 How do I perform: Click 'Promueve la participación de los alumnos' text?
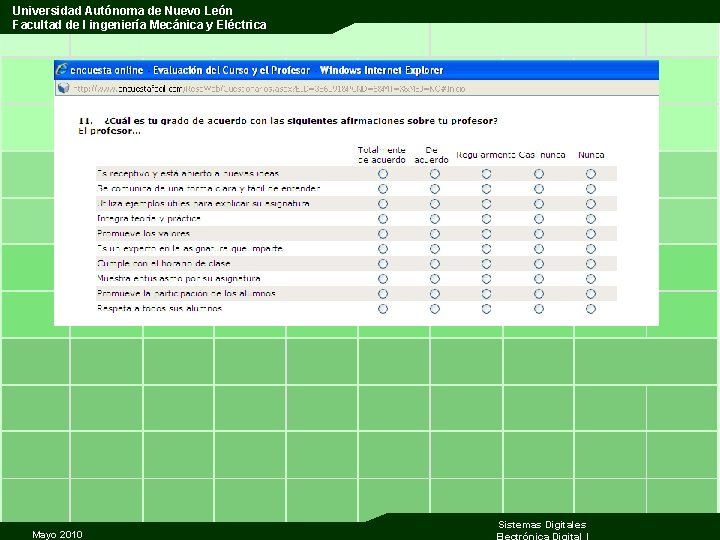coord(186,293)
